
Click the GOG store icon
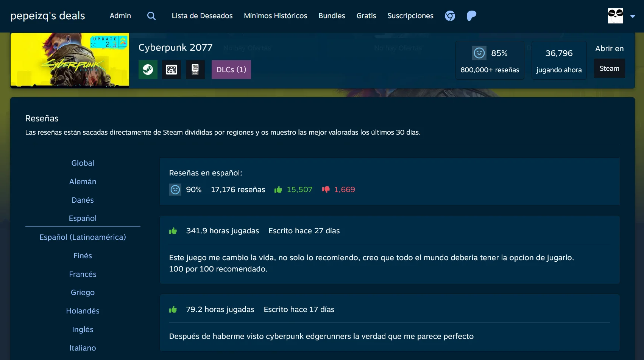172,70
